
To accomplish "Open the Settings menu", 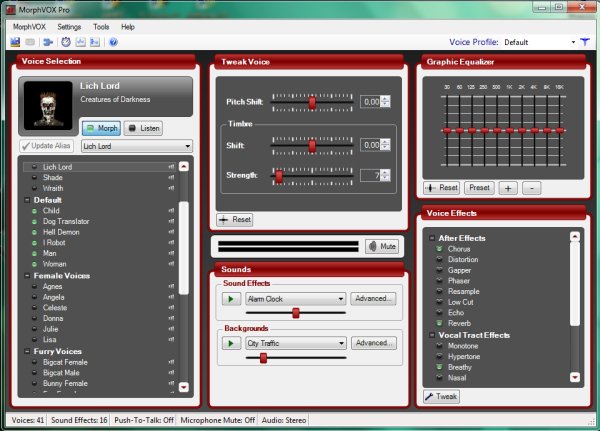I will click(69, 27).
